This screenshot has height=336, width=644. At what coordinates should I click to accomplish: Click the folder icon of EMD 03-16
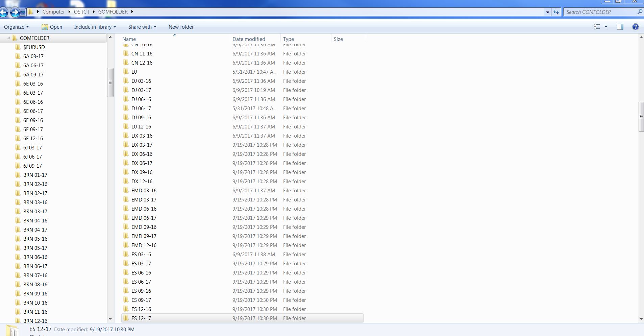[x=126, y=190]
